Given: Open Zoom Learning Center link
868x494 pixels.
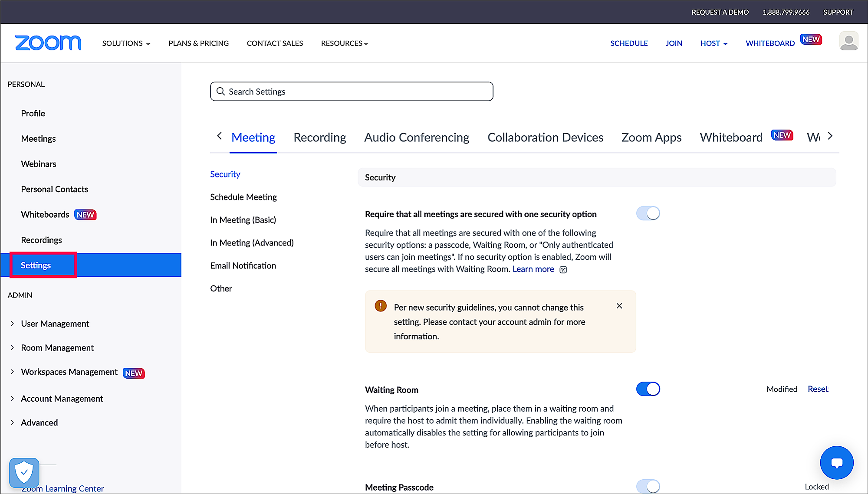Looking at the screenshot, I should click(63, 488).
